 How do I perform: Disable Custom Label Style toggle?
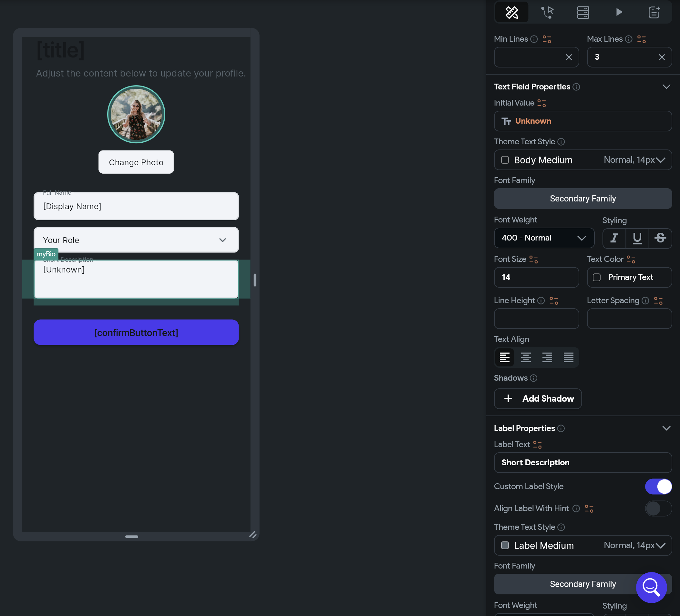coord(658,487)
